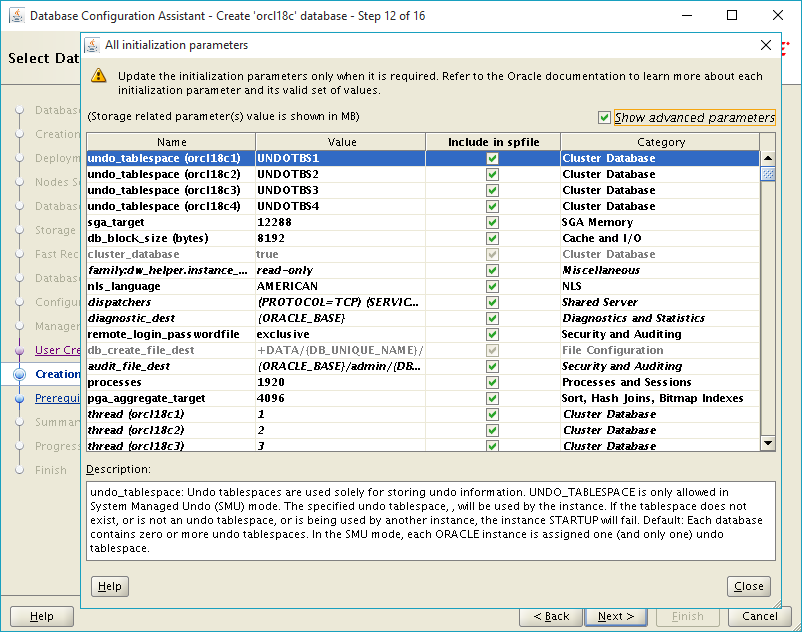
Task: Click the parameters table scrollbar thumb
Action: pos(768,174)
